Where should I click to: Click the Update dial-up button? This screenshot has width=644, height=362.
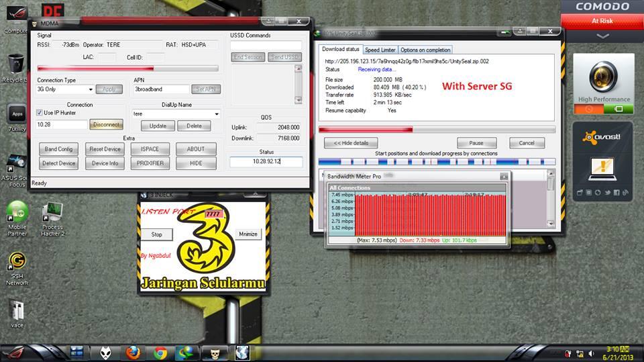tap(158, 126)
